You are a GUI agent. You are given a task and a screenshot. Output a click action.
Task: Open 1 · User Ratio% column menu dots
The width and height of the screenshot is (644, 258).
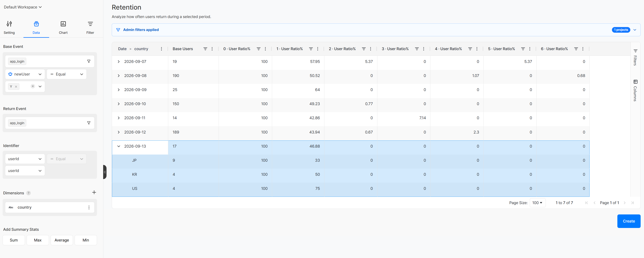tap(318, 49)
